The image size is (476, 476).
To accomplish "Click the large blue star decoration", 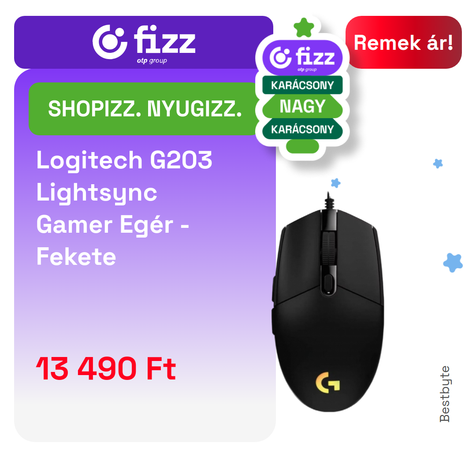I will pyautogui.click(x=453, y=262).
